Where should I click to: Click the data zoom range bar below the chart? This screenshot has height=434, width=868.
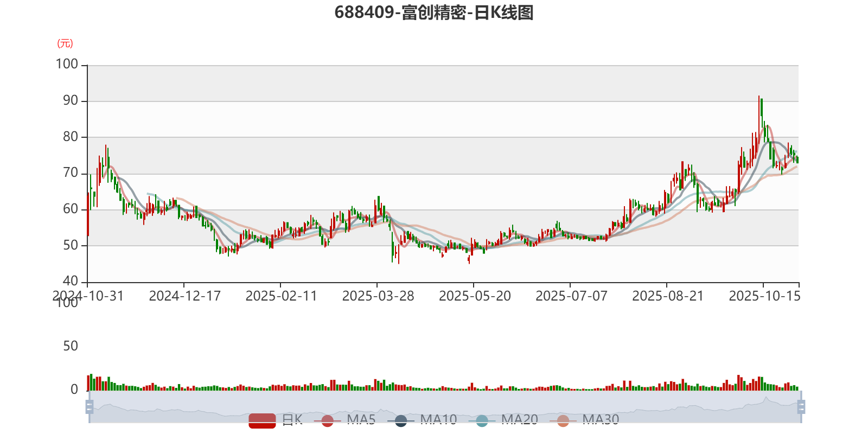point(445,407)
